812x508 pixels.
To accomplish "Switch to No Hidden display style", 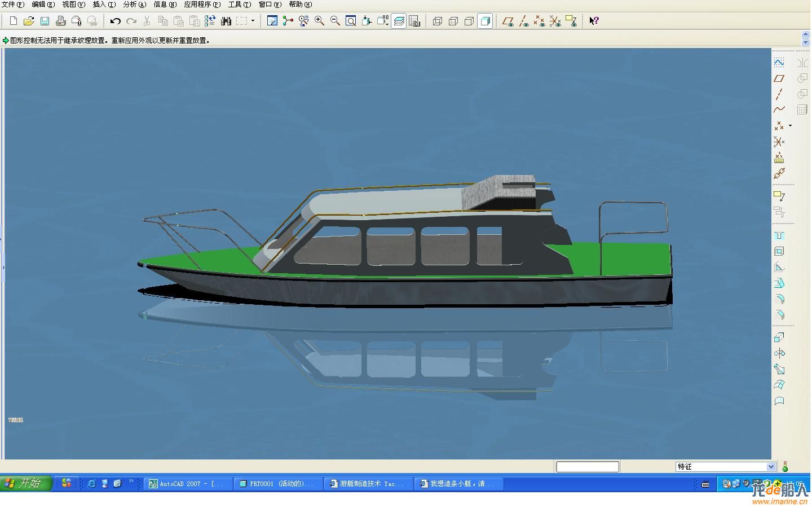I will [469, 21].
